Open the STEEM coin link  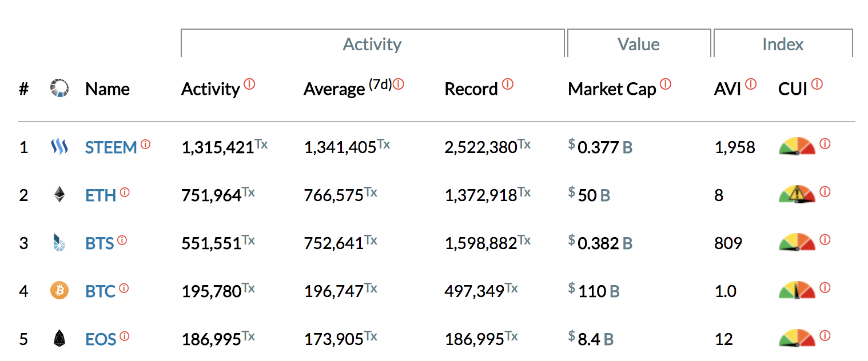111,148
